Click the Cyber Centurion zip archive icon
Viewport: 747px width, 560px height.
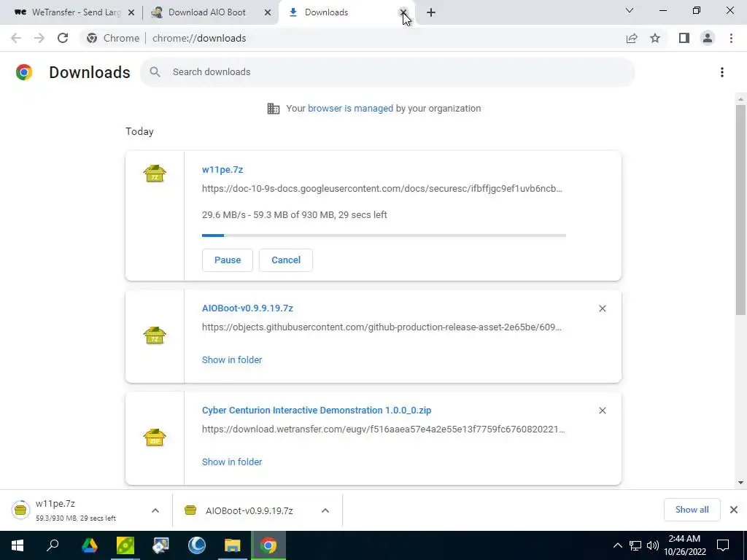coord(155,437)
